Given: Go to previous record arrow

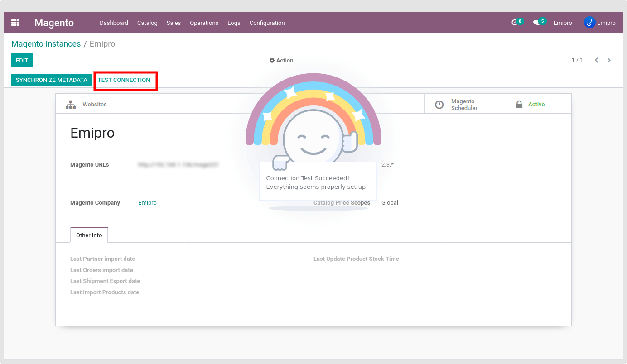Looking at the screenshot, I should (597, 60).
